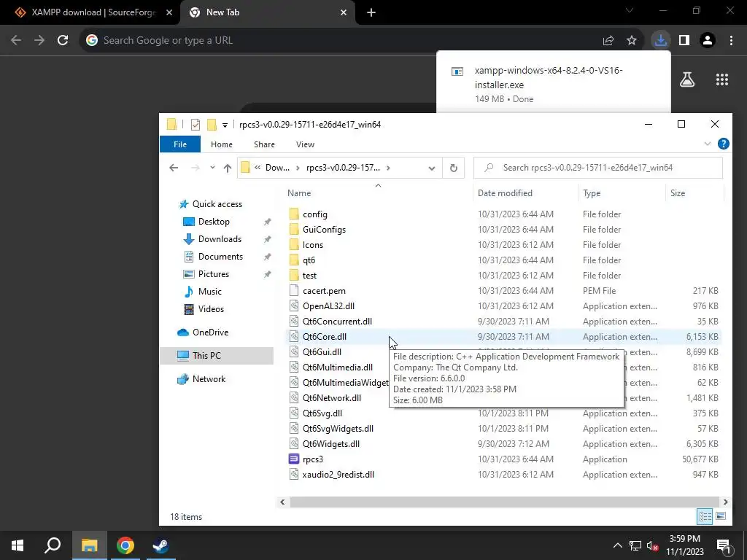747x560 pixels.
Task: Open recent locations dropdown arrow
Action: [x=212, y=168]
